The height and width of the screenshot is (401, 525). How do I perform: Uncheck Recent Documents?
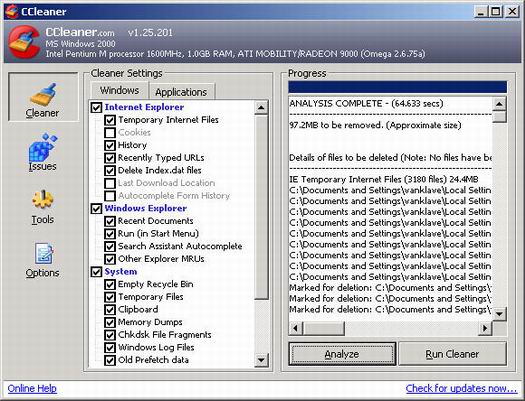[110, 221]
